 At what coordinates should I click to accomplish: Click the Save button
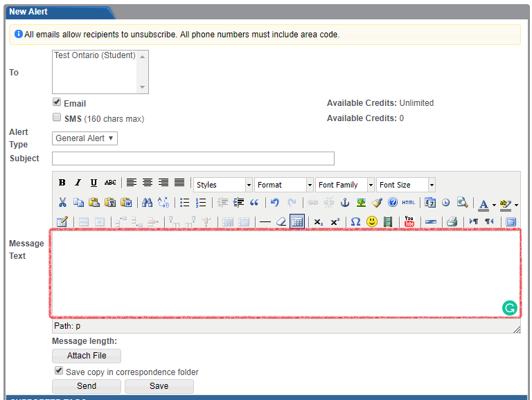point(159,386)
